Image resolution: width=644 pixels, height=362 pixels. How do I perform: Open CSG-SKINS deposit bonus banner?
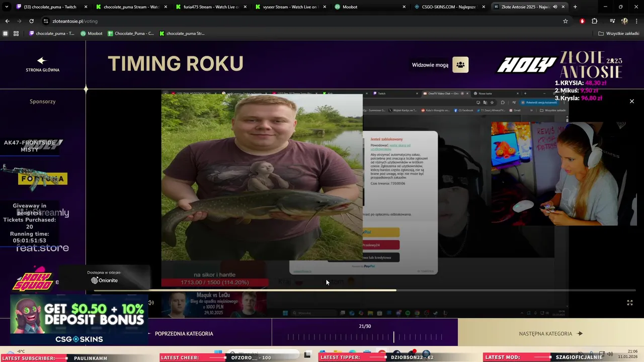[79, 321]
